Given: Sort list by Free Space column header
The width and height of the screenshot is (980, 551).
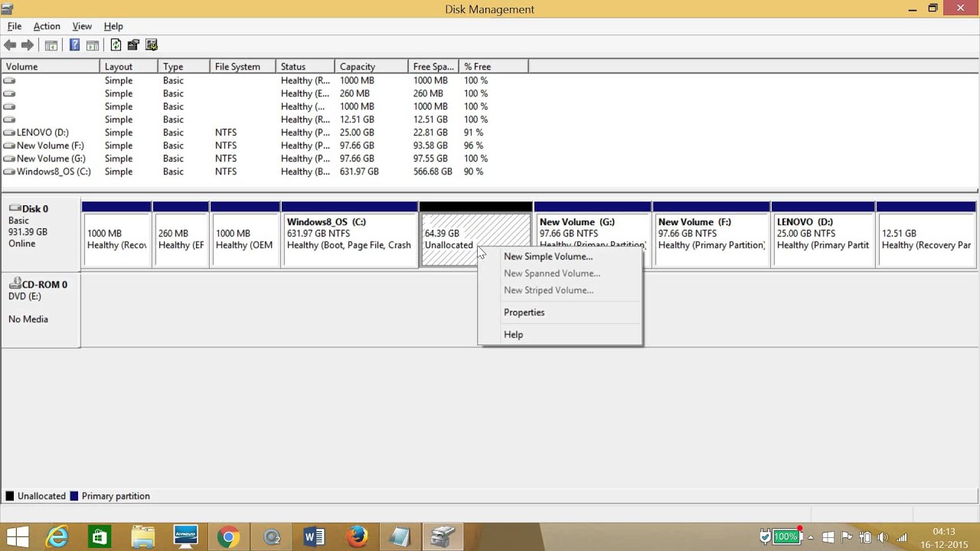Looking at the screenshot, I should coord(433,67).
